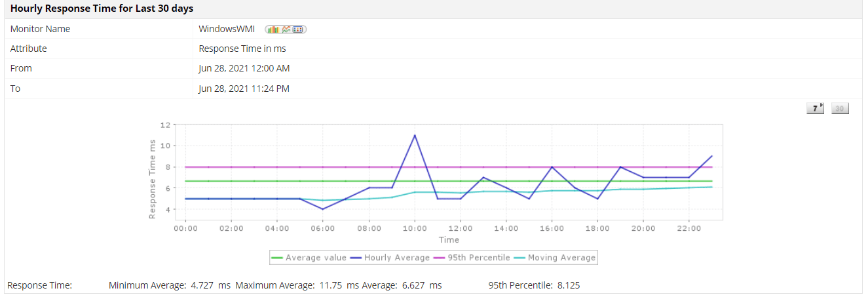Click the lowest hourly point at 06:00
The width and height of the screenshot is (868, 301).
click(323, 209)
